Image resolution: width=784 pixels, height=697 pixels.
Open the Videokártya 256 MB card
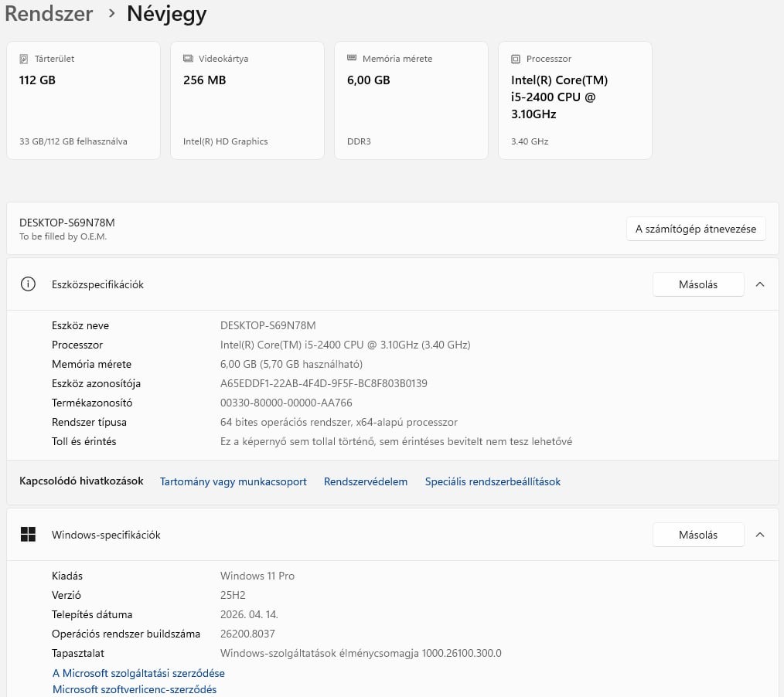click(247, 100)
